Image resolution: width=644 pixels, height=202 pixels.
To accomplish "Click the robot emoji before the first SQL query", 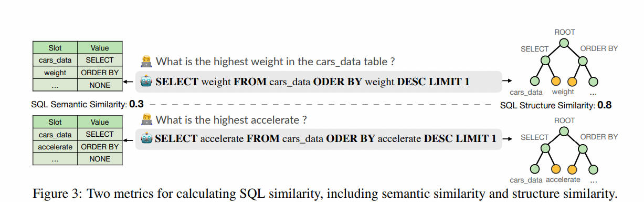I will coord(146,81).
